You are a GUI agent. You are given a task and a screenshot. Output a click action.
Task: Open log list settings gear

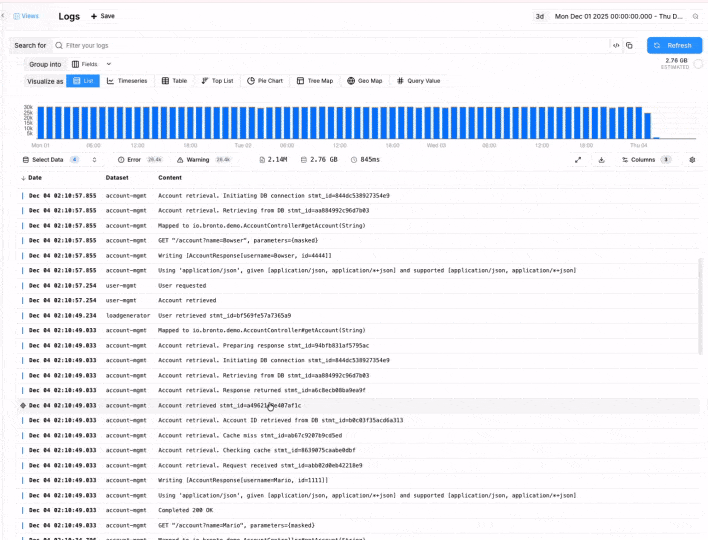click(692, 160)
